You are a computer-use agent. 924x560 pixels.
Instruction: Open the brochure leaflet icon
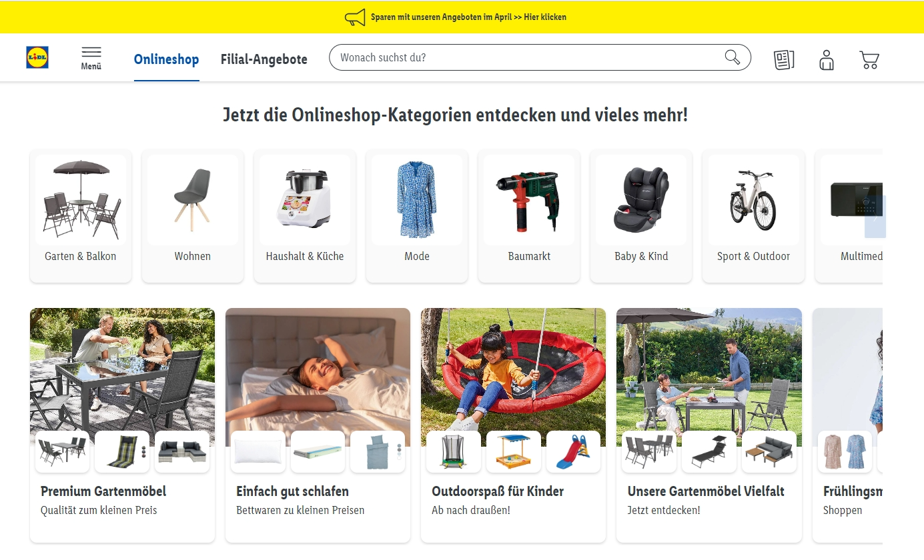tap(784, 60)
